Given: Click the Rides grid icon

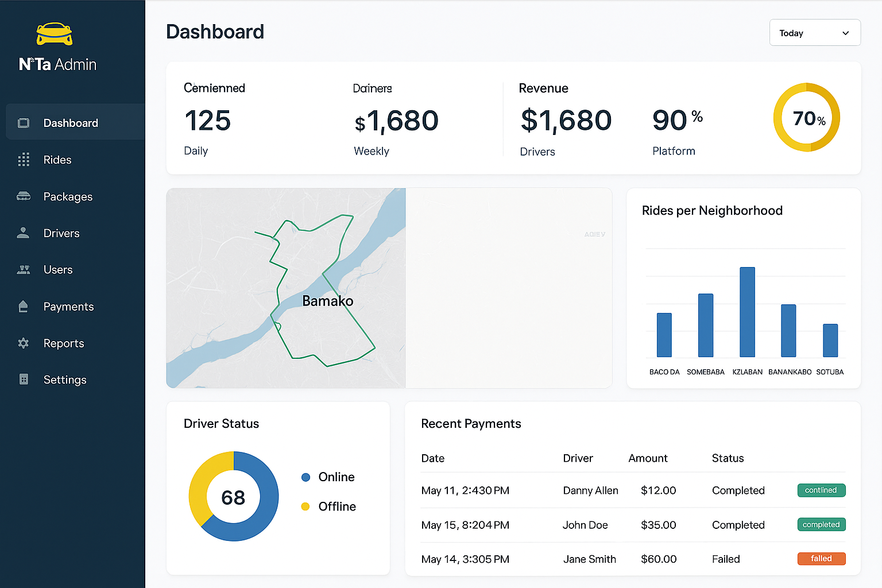Looking at the screenshot, I should [24, 160].
